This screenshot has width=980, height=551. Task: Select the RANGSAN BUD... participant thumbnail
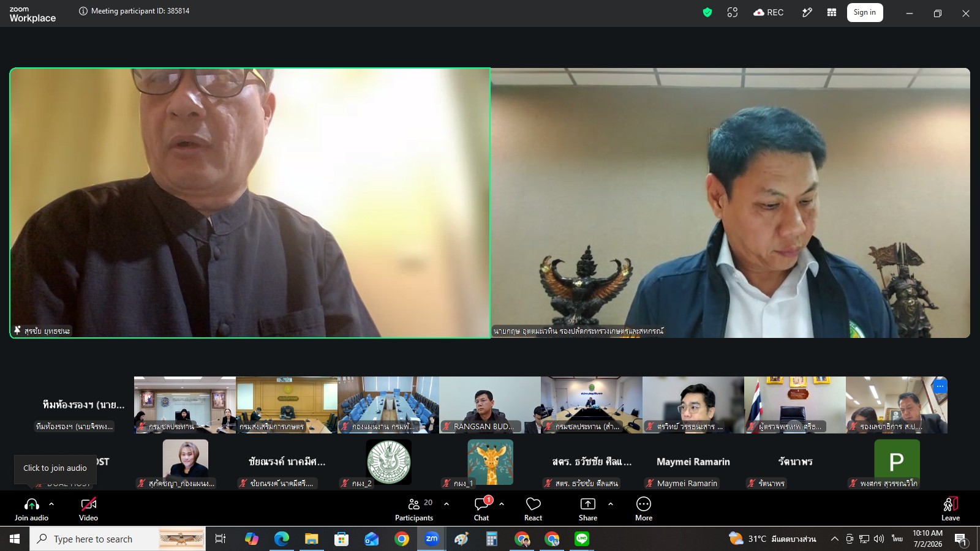point(490,405)
